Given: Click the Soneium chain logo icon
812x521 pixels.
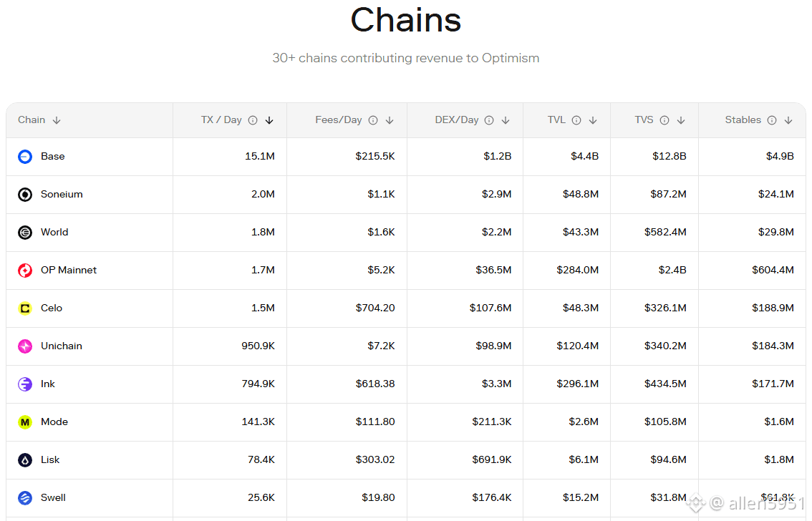Looking at the screenshot, I should [x=25, y=195].
